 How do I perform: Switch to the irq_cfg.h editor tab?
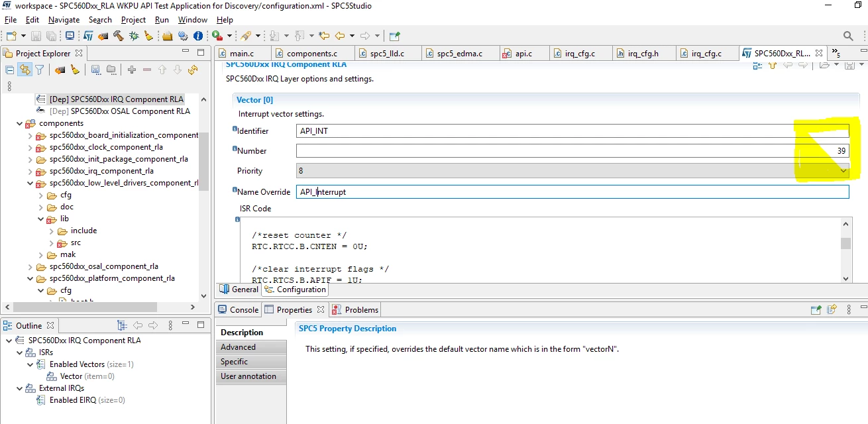pyautogui.click(x=643, y=53)
